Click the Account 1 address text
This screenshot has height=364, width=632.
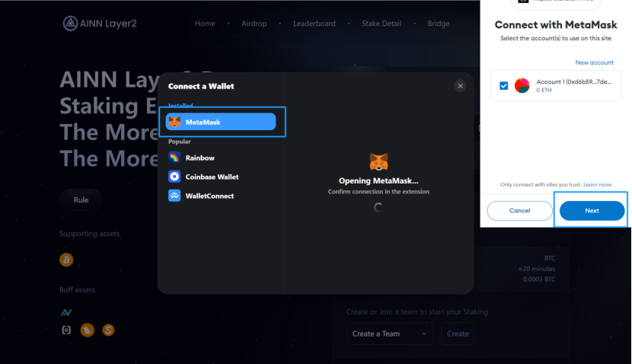573,81
